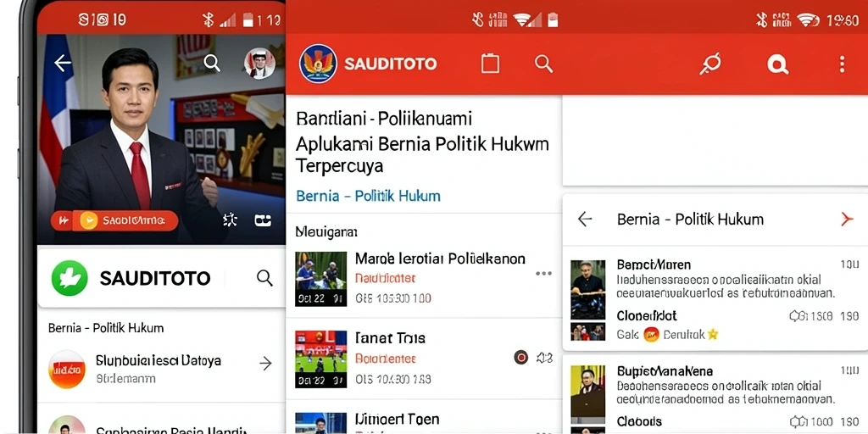
Task: Open the Marde lerotiar Poliielkanon title
Action: coord(440,259)
